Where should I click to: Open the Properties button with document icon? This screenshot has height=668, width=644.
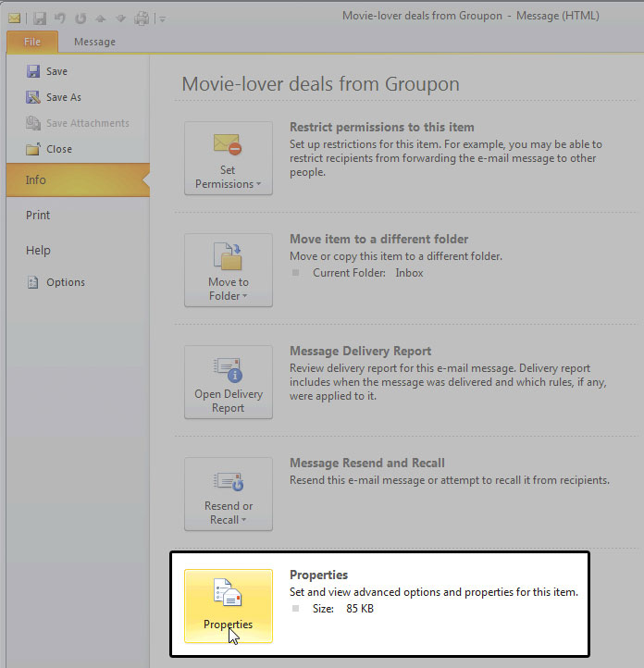(229, 605)
